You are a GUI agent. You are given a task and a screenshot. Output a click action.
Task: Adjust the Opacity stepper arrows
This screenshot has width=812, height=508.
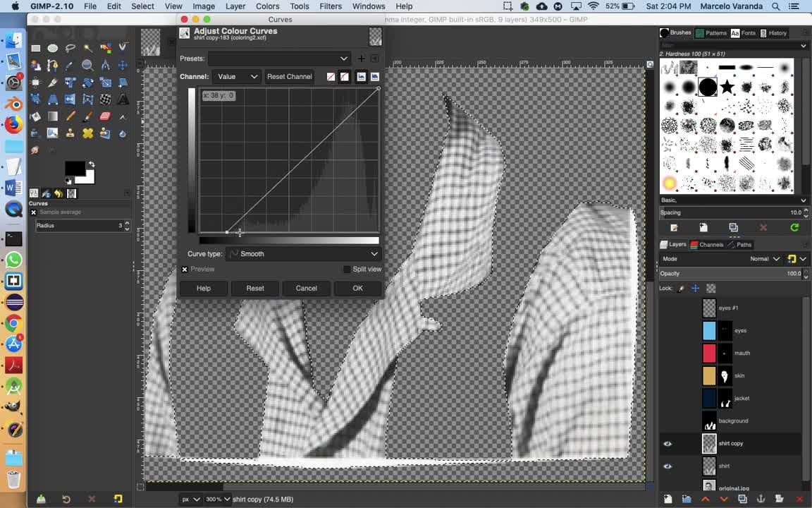click(x=805, y=274)
